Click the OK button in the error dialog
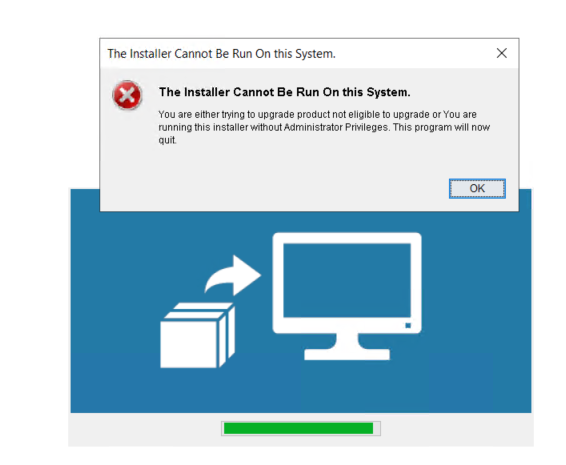Screen dimensions: 566x465 click(x=477, y=188)
